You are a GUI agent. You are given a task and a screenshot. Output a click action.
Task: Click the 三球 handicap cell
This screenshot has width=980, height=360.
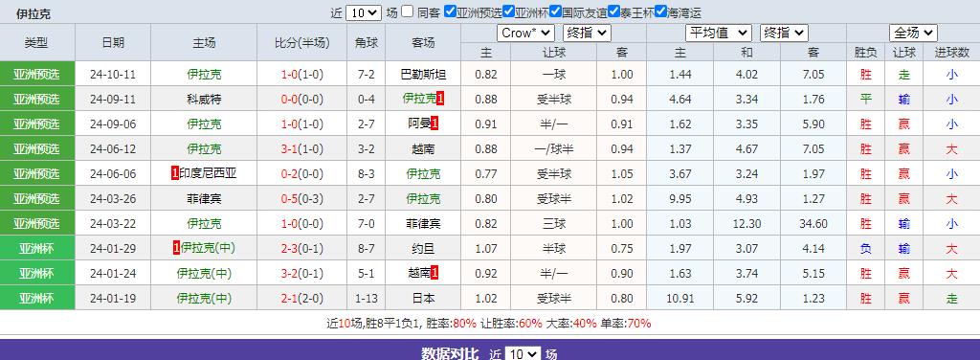[554, 224]
